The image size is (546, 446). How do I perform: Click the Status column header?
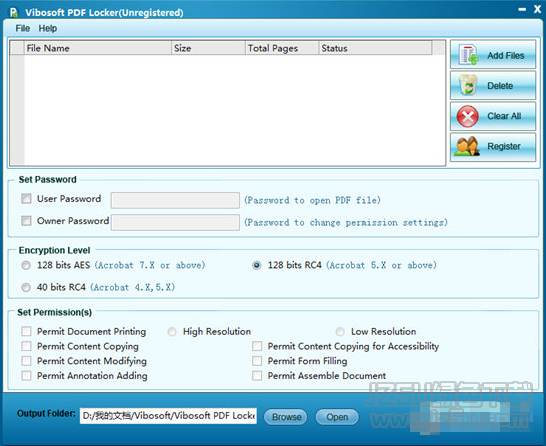[375, 48]
